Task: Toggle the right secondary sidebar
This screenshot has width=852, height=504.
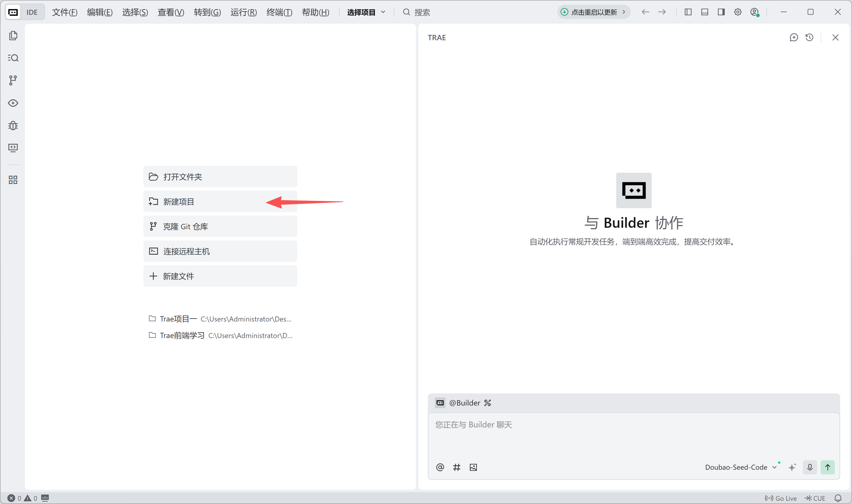Action: 721,12
